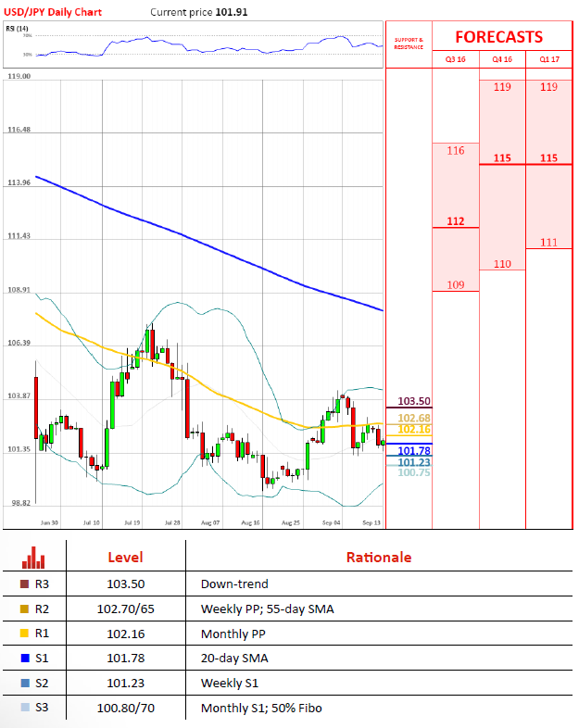Click the bold 115 in Q1 17 column
This screenshot has height=728, width=579.
(548, 157)
